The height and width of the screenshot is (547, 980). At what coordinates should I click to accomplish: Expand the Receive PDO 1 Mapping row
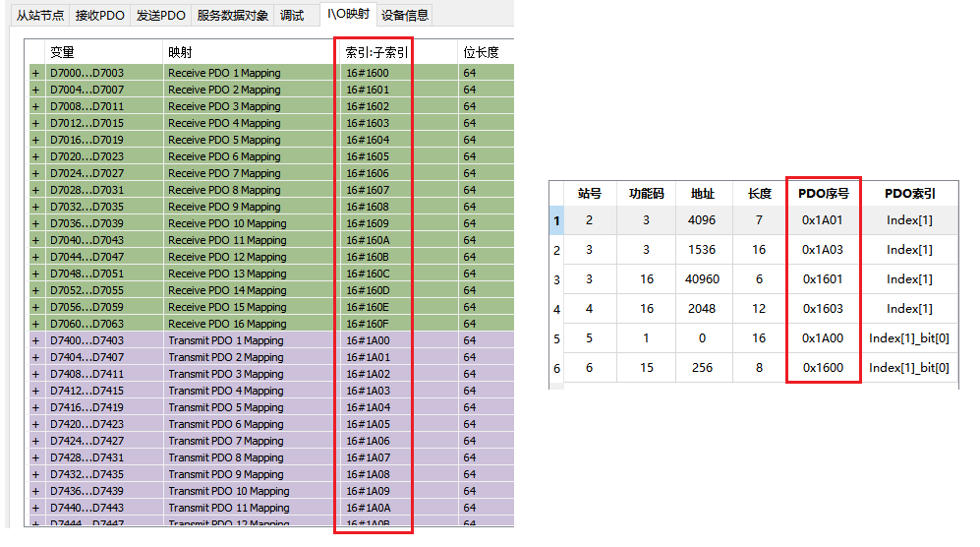tap(36, 73)
